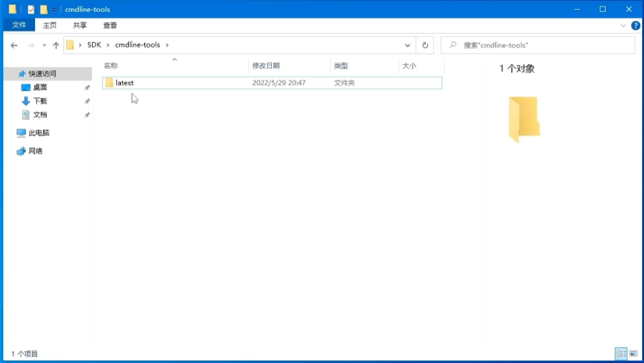Screen dimensions: 644x363
Task: Switch to details view in status bar
Action: coord(621,353)
